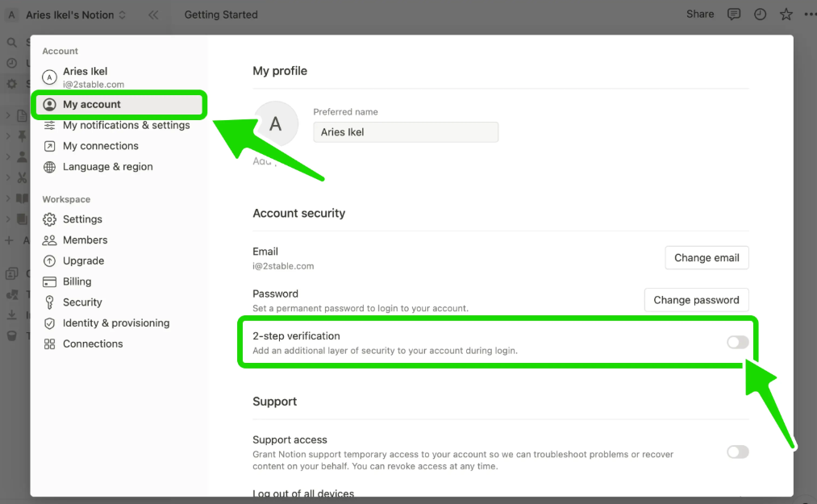
Task: Click the My connections arrow-box icon
Action: tap(49, 147)
